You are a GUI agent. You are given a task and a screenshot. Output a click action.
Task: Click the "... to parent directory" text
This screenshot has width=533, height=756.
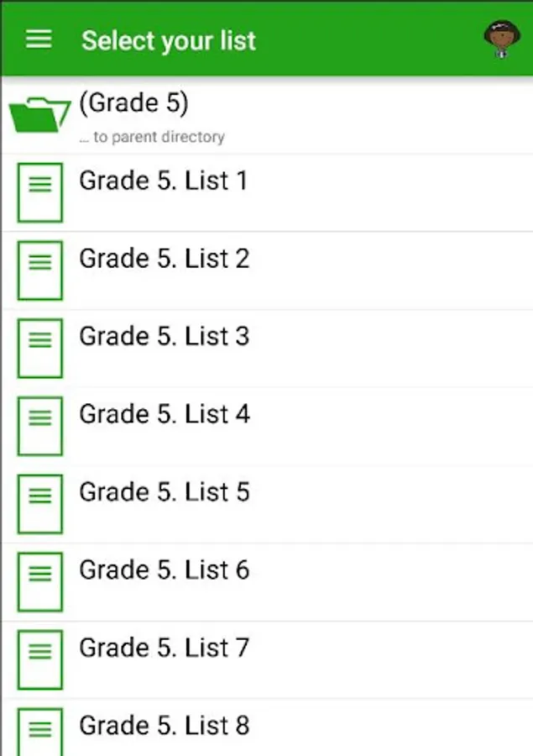coord(152,137)
